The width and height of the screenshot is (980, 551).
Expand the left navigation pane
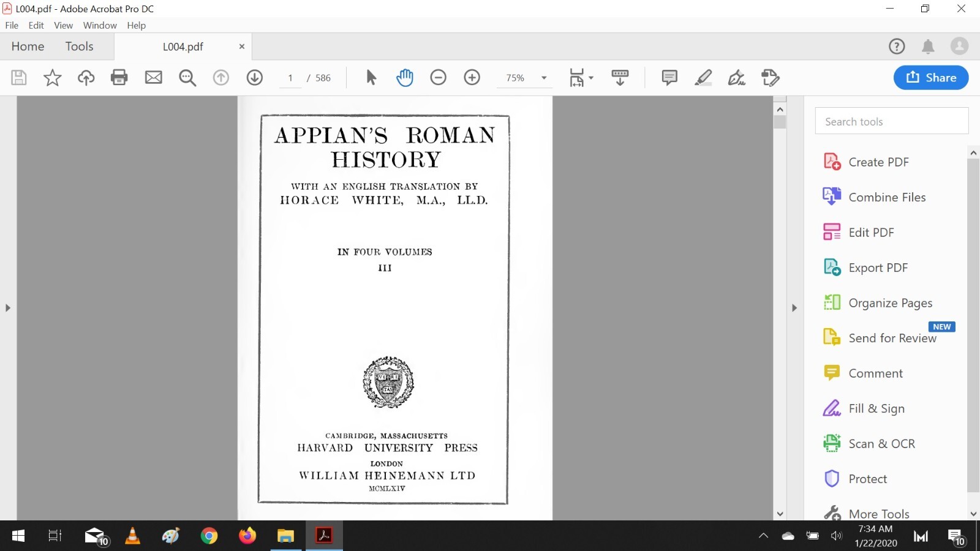tap(7, 308)
